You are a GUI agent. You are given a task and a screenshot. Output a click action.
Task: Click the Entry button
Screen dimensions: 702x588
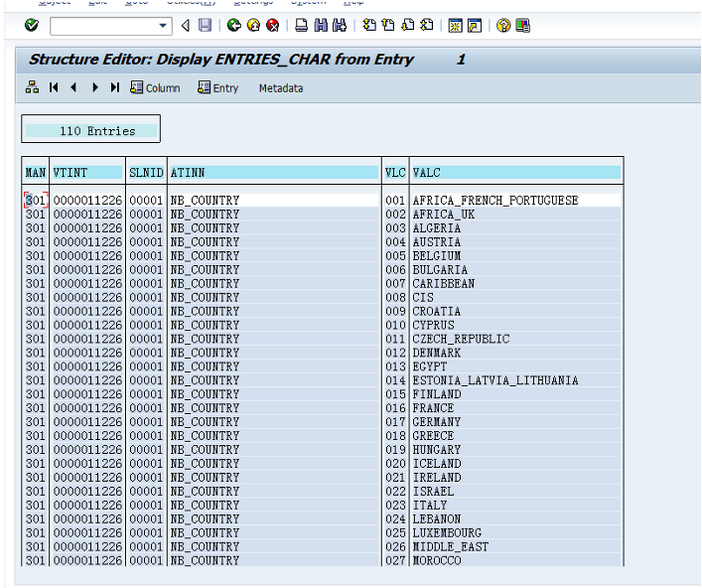(218, 87)
